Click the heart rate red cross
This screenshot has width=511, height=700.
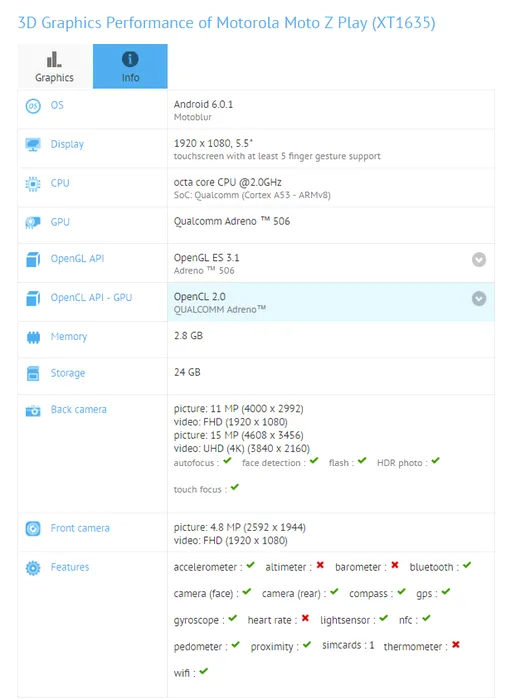pos(305,618)
